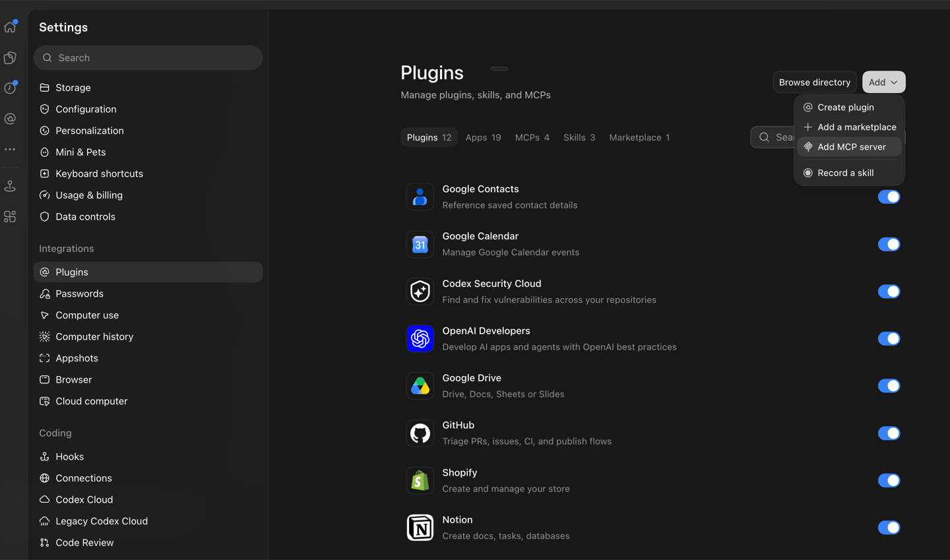Collapse the Add dropdown button
The height and width of the screenshot is (560, 950).
[883, 82]
